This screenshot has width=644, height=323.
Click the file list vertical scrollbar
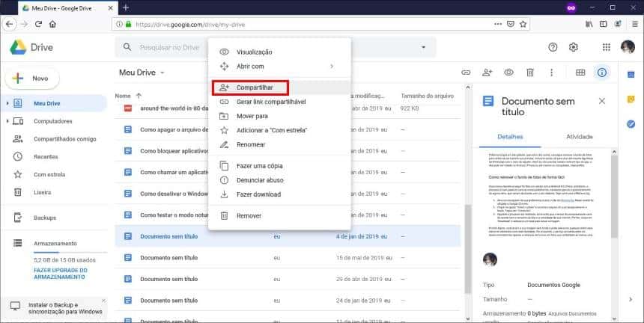468,247
